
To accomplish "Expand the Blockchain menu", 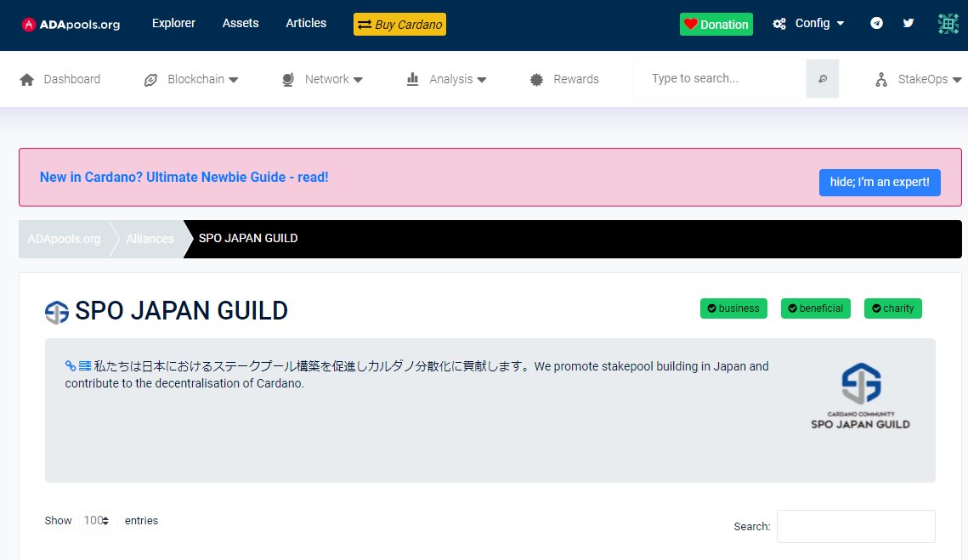I will pos(234,80).
